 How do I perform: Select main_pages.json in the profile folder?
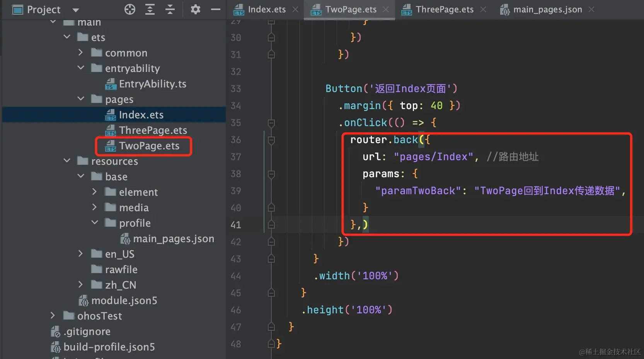(x=174, y=239)
